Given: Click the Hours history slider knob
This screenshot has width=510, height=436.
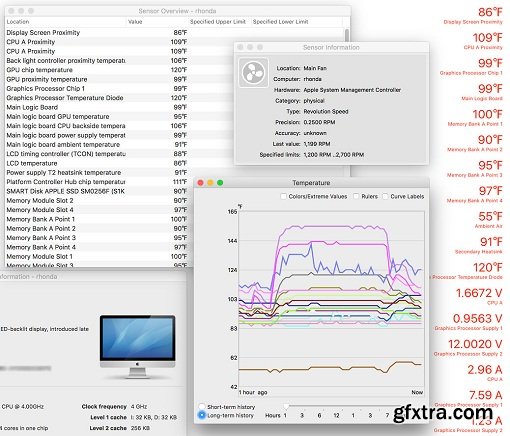Looking at the screenshot, I should pyautogui.click(x=286, y=406).
